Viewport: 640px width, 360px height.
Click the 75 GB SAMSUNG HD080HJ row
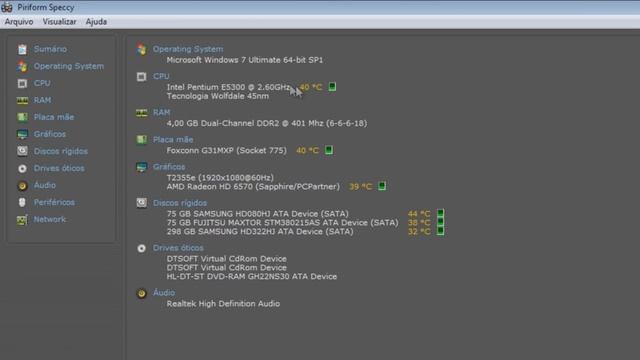(x=258, y=213)
